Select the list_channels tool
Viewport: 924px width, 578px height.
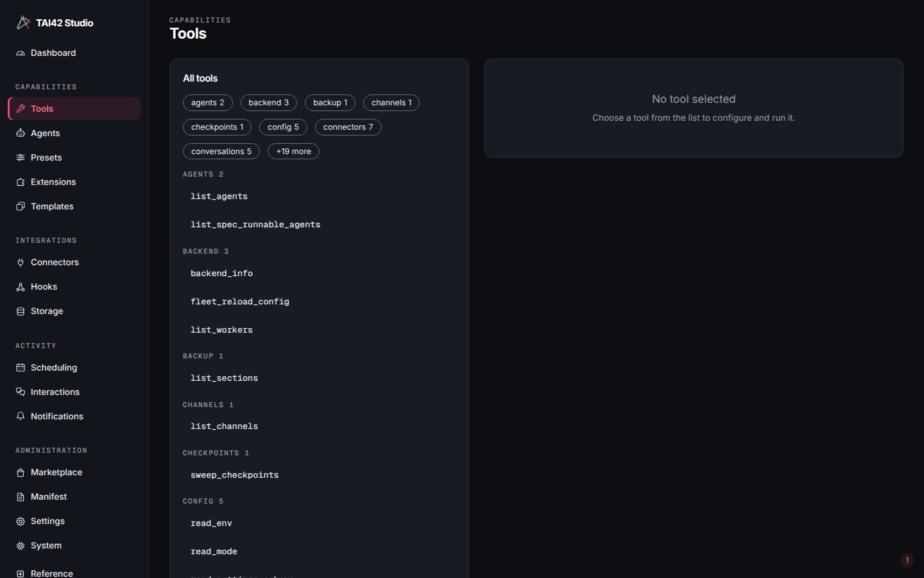(x=319, y=426)
